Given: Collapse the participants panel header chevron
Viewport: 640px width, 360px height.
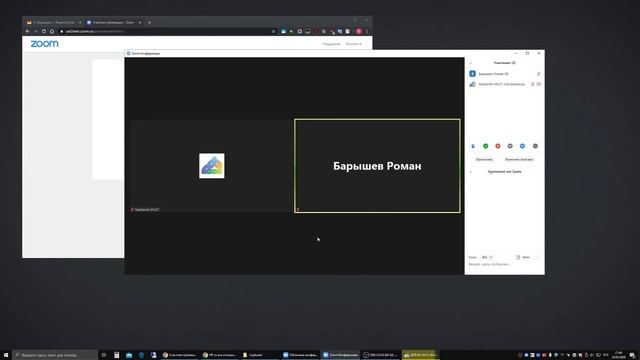Looking at the screenshot, I should click(x=471, y=63).
